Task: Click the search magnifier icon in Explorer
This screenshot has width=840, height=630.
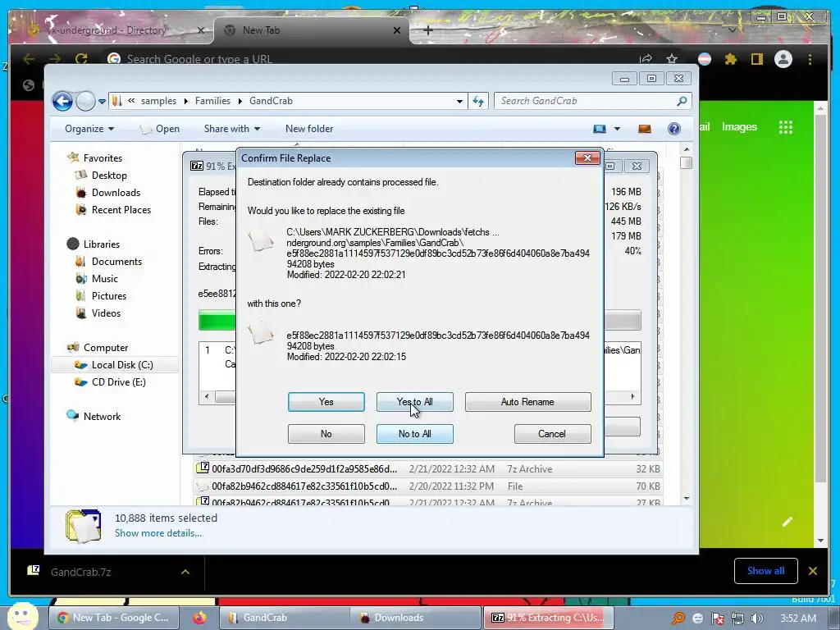Action: [682, 101]
